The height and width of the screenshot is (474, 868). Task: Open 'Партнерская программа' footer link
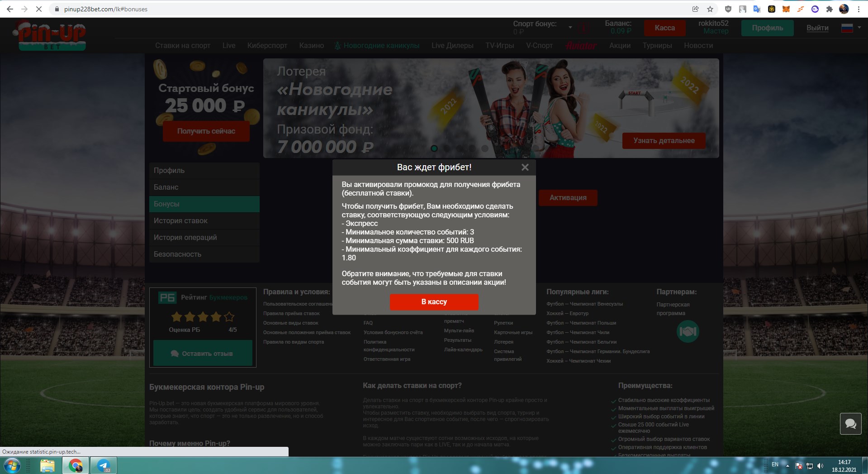673,309
